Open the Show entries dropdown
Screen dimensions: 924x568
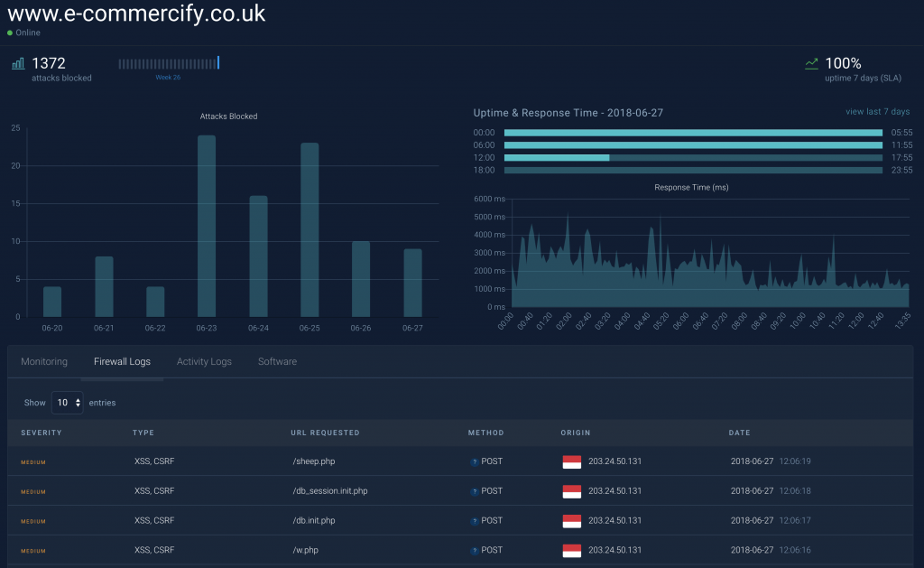pyautogui.click(x=67, y=403)
